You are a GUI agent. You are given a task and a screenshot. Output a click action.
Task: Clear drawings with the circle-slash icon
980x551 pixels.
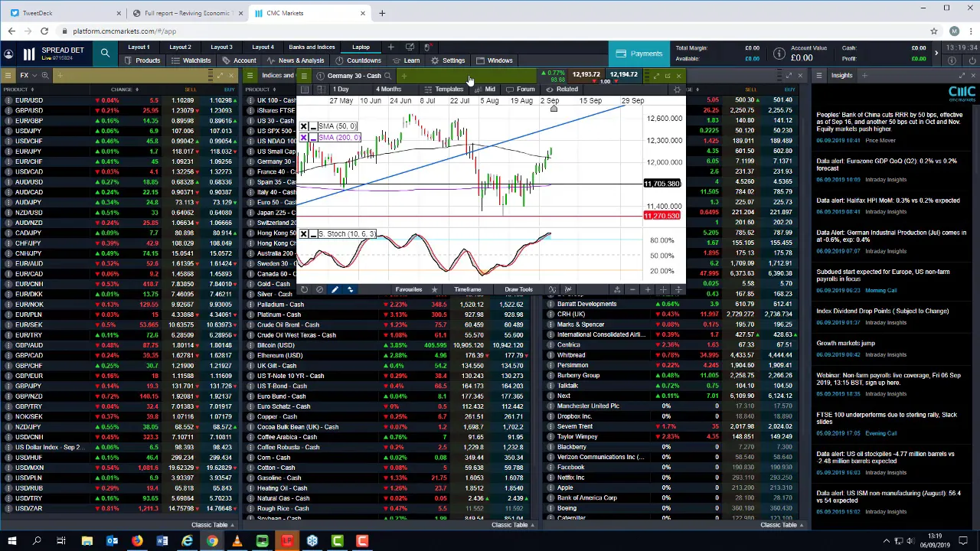[x=319, y=289]
